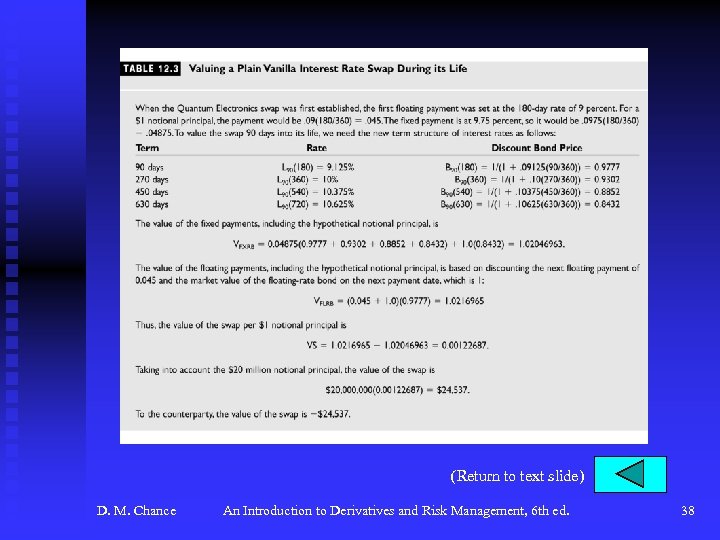Click the slide number 38
This screenshot has height=540, width=720.
tap(687, 511)
